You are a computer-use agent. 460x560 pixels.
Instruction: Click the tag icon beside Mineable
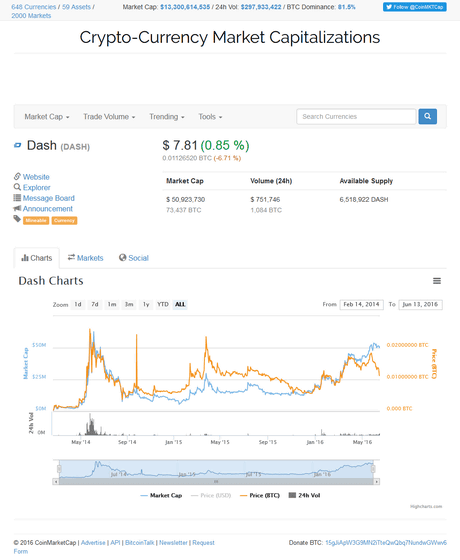[x=17, y=219]
